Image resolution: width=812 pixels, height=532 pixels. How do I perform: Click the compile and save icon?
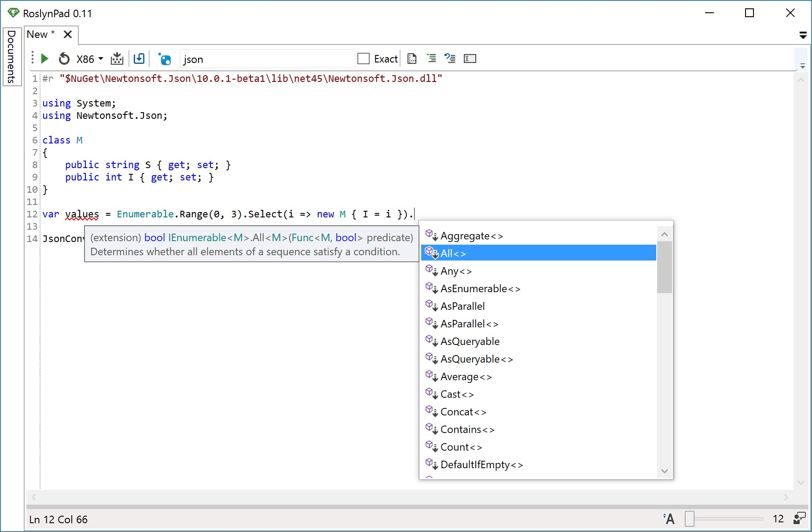coord(117,59)
